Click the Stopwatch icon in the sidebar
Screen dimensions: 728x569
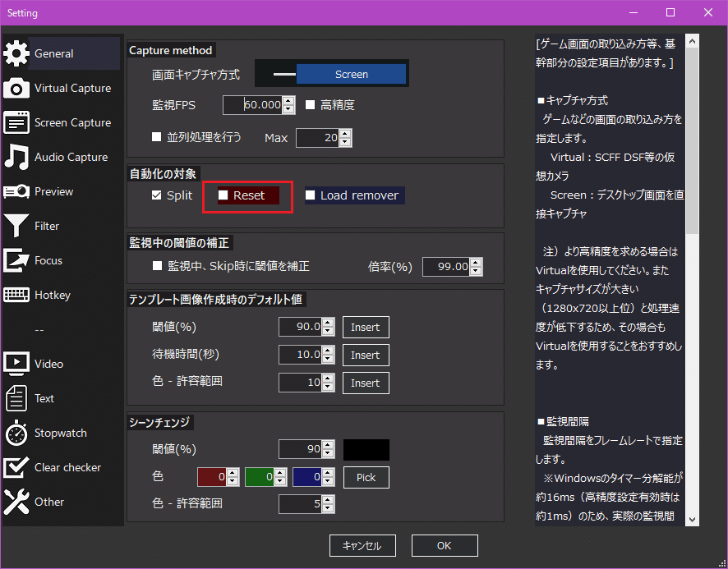[x=16, y=433]
